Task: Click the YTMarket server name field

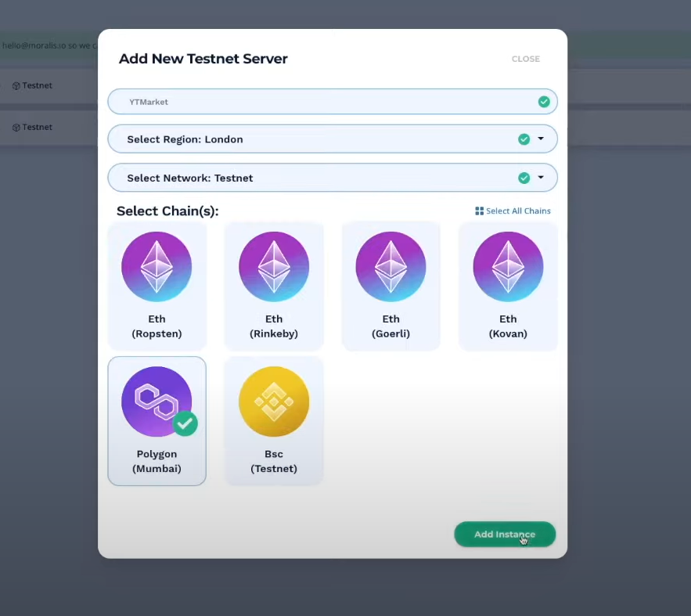Action: click(333, 102)
